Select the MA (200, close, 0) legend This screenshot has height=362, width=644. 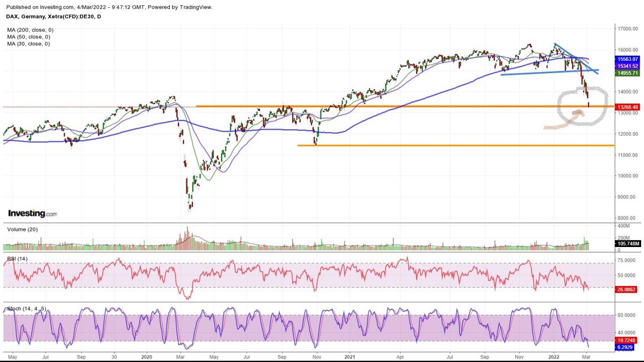(x=30, y=30)
